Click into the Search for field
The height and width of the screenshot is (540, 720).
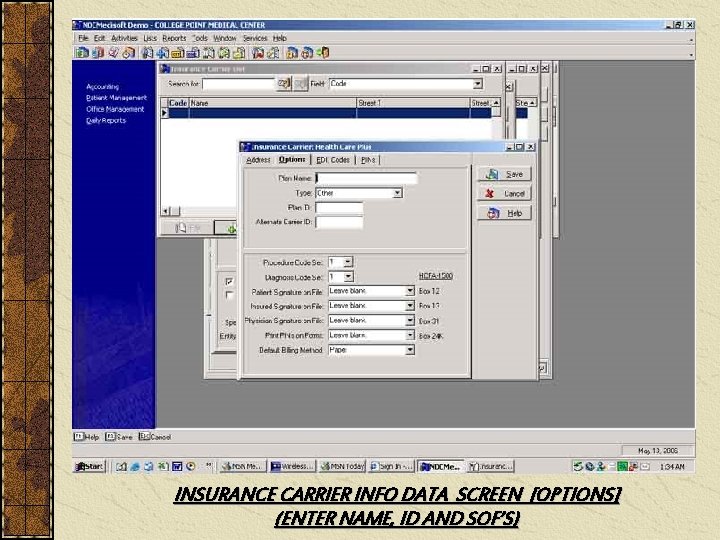click(238, 84)
